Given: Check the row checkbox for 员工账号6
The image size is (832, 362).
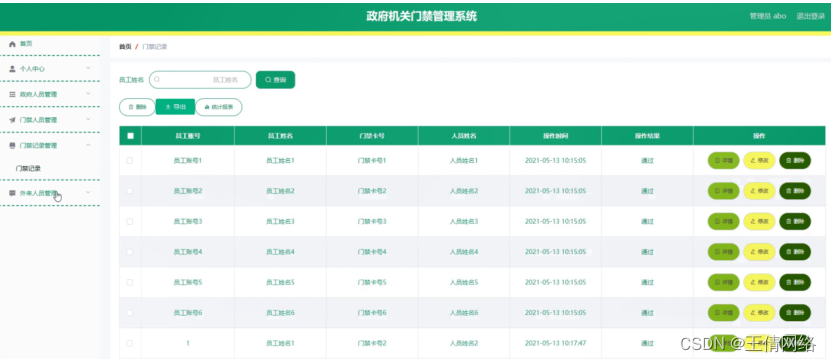Looking at the screenshot, I should 130,313.
